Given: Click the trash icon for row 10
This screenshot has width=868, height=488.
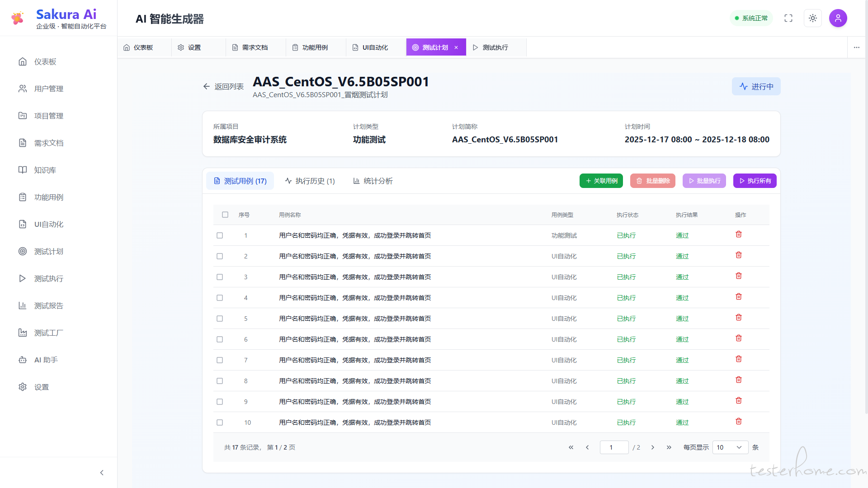Looking at the screenshot, I should [x=739, y=422].
